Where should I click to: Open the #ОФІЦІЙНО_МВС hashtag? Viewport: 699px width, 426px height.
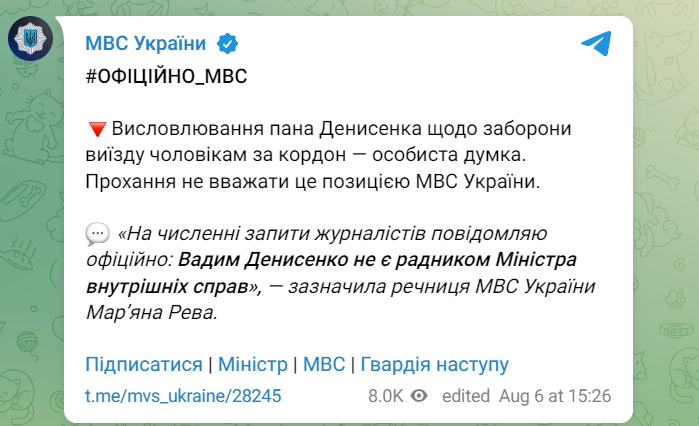(165, 78)
